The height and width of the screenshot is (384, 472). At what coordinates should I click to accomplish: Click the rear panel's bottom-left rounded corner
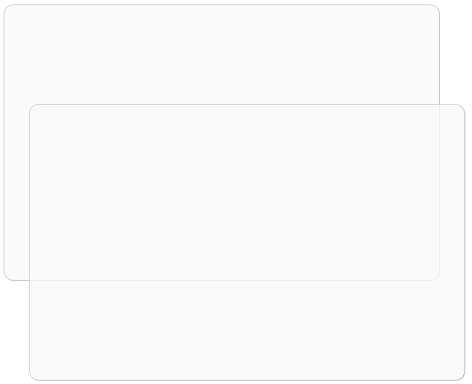coord(8,276)
